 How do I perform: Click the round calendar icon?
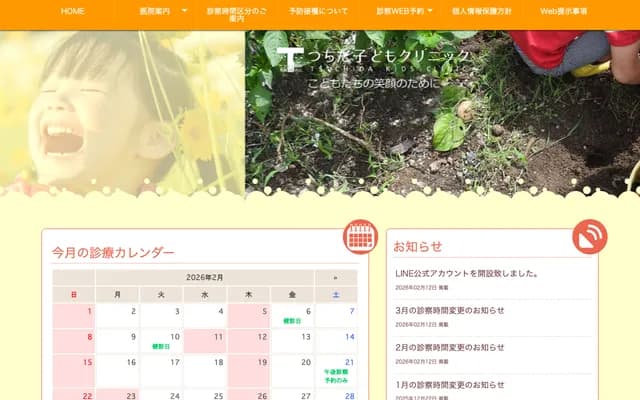click(x=360, y=237)
